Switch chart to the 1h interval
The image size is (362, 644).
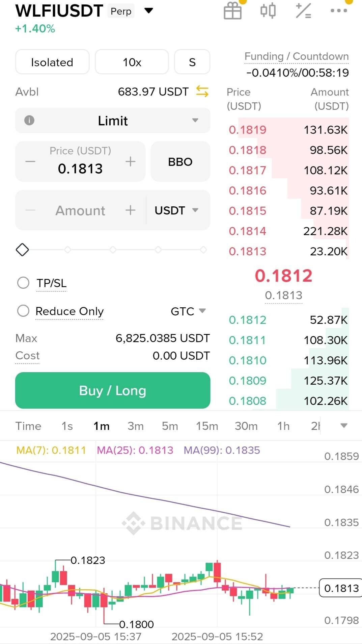pyautogui.click(x=283, y=426)
